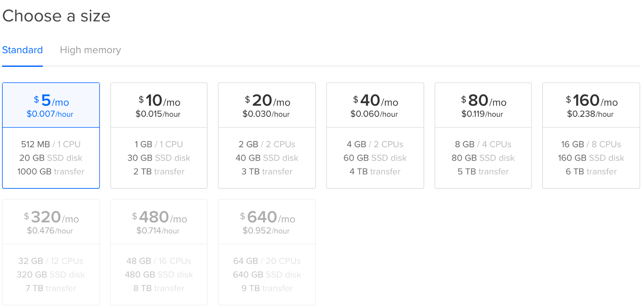Choose the $80/mo monthly price
Viewport: 644px width, 306px height.
(483, 101)
